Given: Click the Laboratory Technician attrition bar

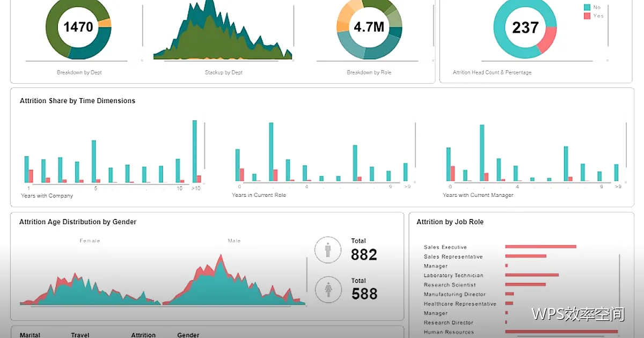Looking at the screenshot, I should point(532,275).
